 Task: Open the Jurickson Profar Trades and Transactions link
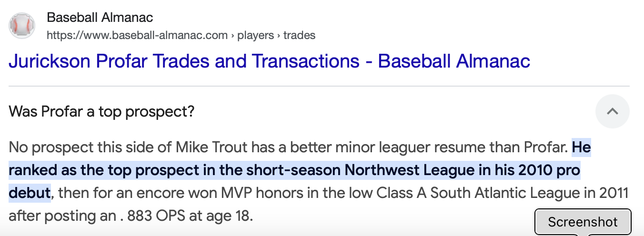[269, 61]
